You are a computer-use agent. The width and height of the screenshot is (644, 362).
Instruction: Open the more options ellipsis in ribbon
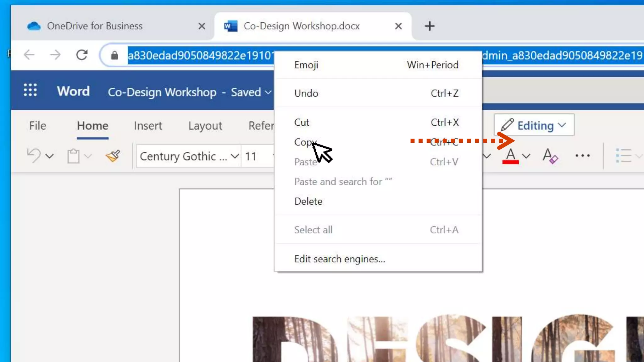click(582, 156)
